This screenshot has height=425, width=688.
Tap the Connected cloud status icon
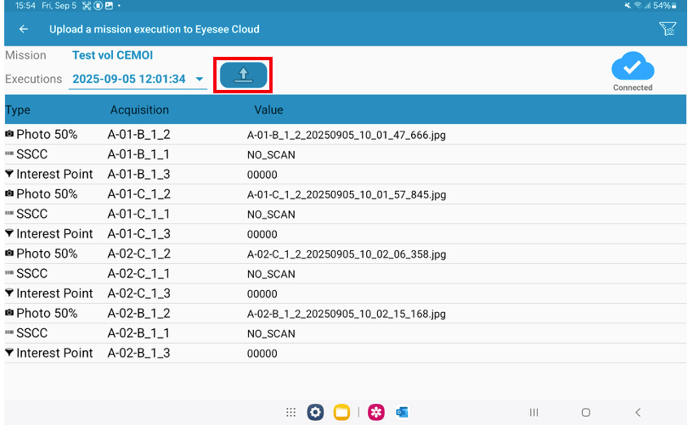[632, 68]
